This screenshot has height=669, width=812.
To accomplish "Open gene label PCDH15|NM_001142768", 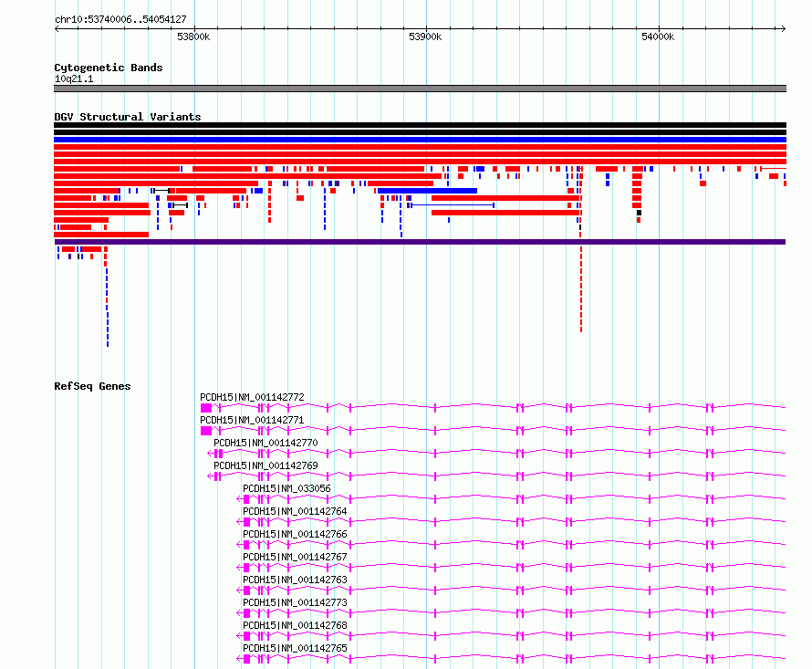I will click(295, 625).
